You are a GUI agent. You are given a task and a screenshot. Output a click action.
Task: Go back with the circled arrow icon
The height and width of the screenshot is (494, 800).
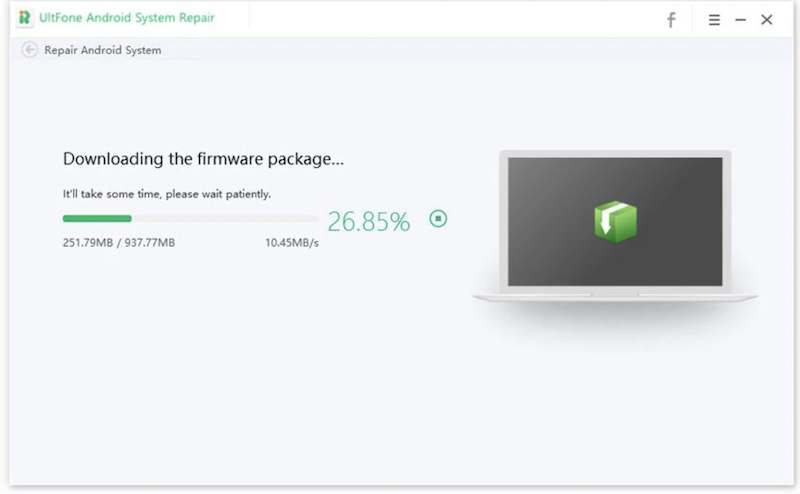[x=30, y=50]
